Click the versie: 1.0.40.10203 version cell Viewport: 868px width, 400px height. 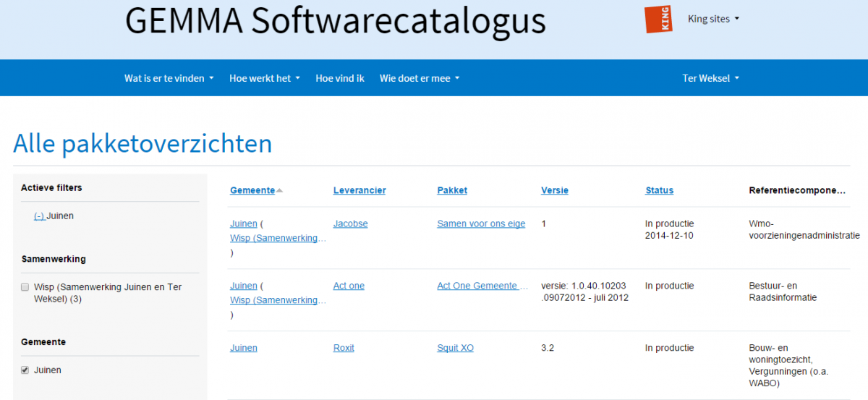(x=584, y=292)
